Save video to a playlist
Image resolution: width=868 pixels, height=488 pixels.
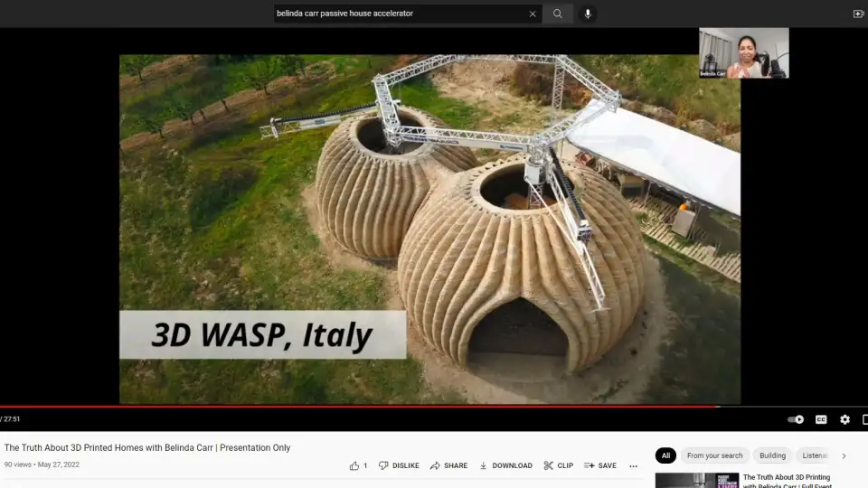tap(600, 465)
